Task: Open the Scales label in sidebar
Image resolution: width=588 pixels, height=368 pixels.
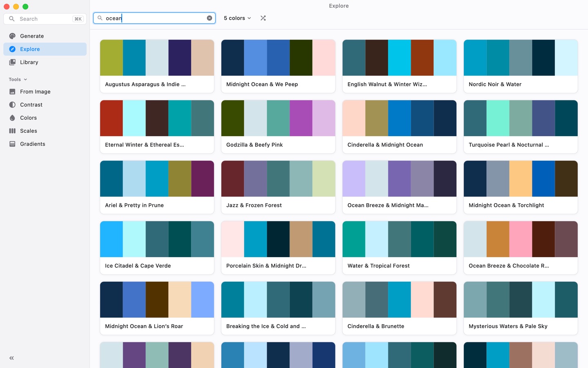Action: pyautogui.click(x=29, y=131)
